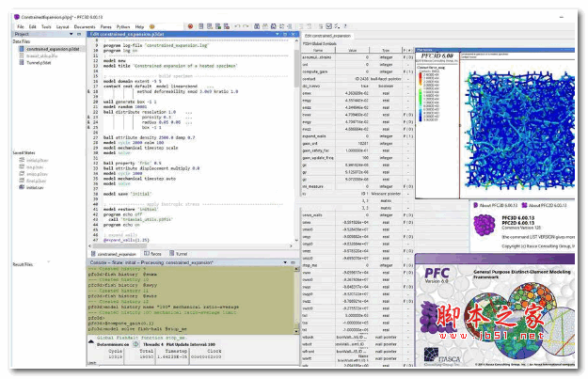Switch to the Tunnel editor tab
The height and width of the screenshot is (379, 588).
(x=179, y=253)
